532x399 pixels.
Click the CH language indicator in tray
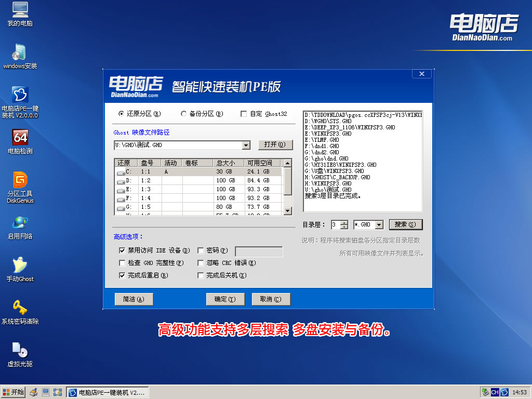tap(495, 393)
